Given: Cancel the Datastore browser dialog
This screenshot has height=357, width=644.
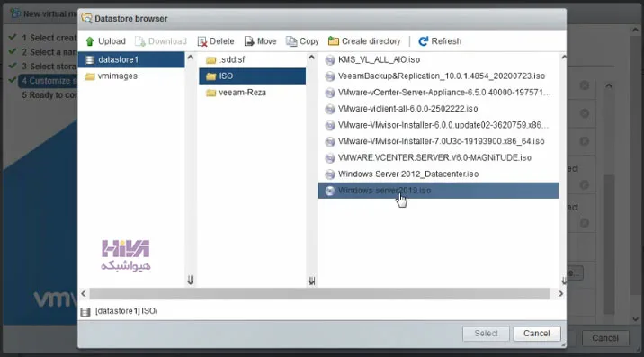Looking at the screenshot, I should (536, 334).
